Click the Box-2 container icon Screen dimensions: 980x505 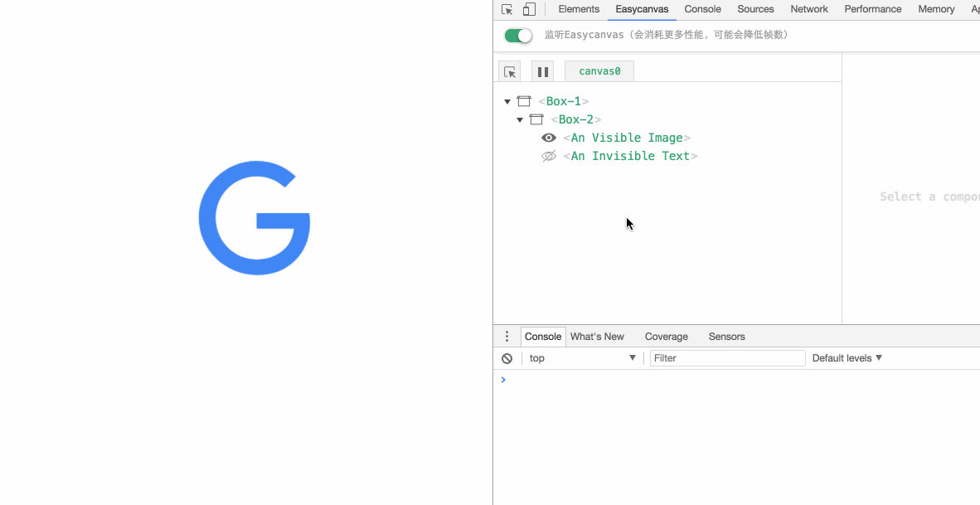(x=536, y=119)
